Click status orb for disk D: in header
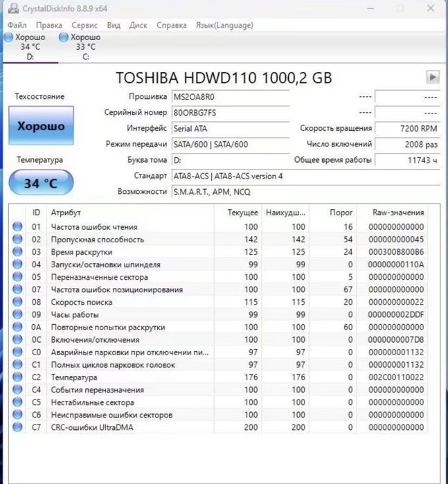 [x=8, y=37]
